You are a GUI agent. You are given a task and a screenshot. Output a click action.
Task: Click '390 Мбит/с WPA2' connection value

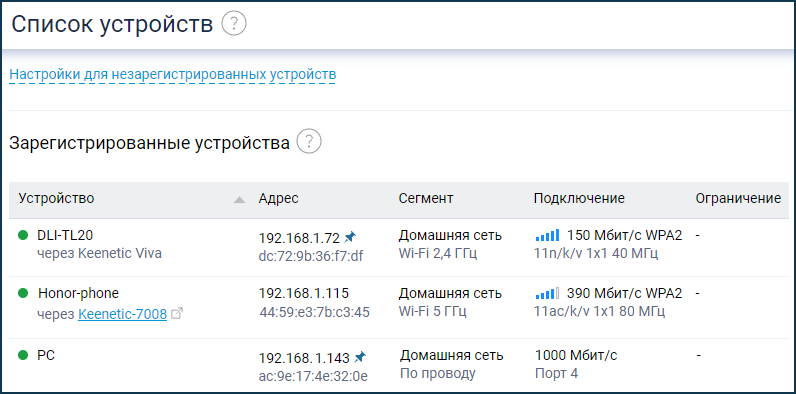coord(624,293)
